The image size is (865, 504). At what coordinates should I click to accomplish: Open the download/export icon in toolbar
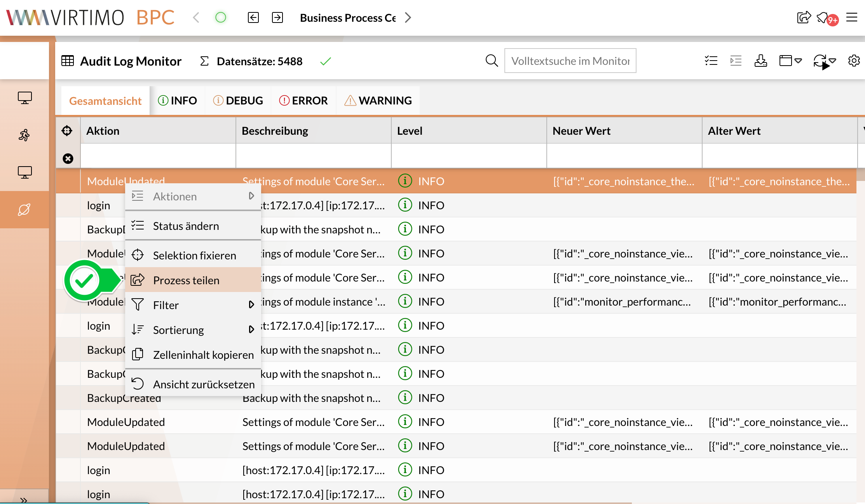(762, 61)
